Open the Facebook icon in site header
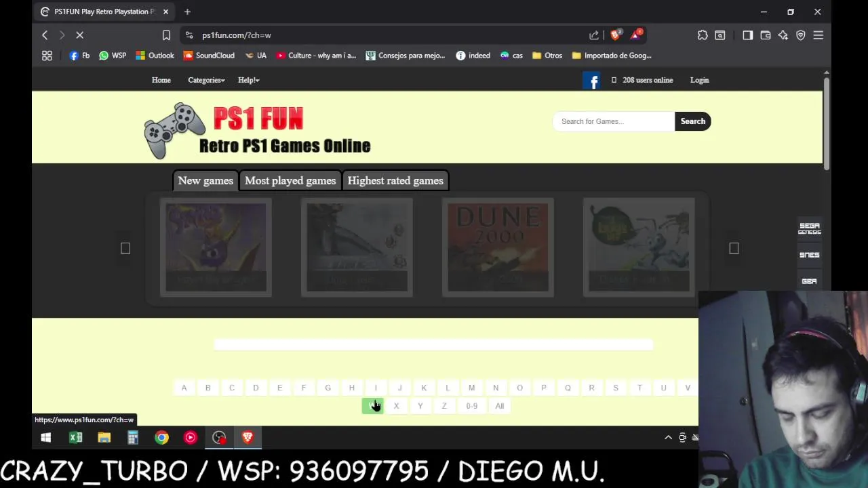868x488 pixels. point(592,81)
